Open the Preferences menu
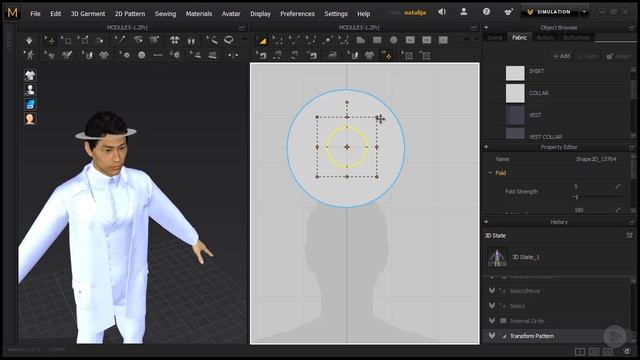Image resolution: width=640 pixels, height=360 pixels. pyautogui.click(x=297, y=13)
